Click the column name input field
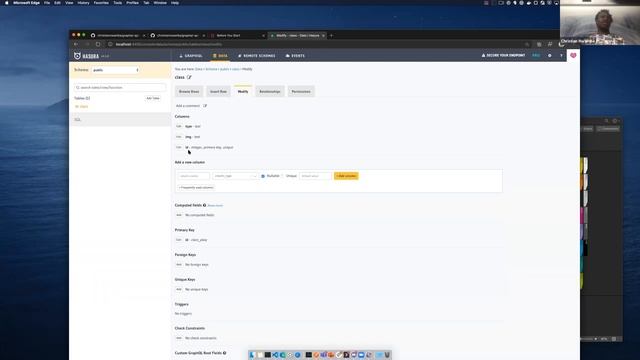 (x=194, y=176)
